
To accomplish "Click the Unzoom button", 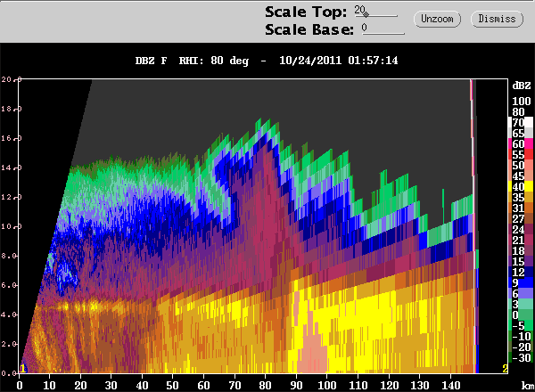I will tap(438, 18).
